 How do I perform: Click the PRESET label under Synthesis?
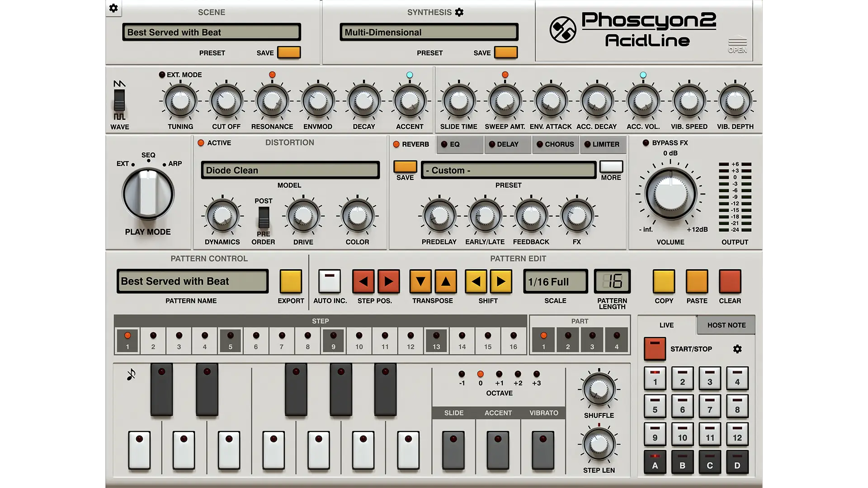coord(429,53)
